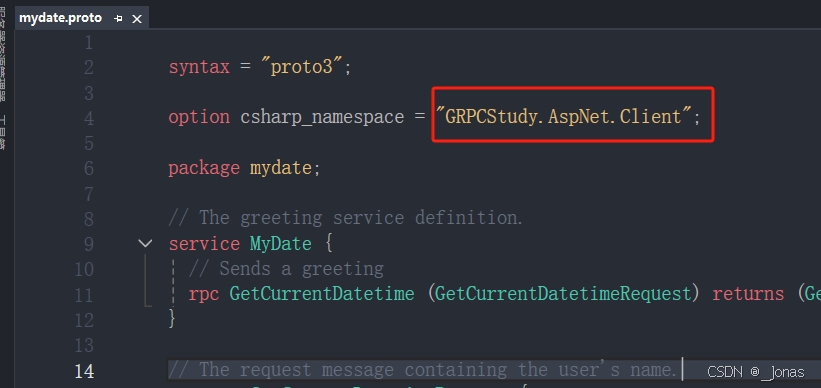Open the Toolbox side panel tab

(x=3, y=132)
